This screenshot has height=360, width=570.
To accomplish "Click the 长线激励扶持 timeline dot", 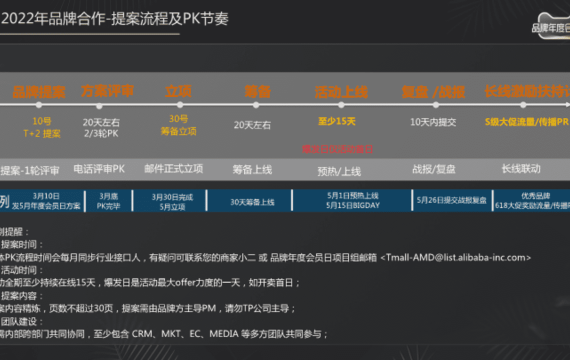I will point(523,105).
